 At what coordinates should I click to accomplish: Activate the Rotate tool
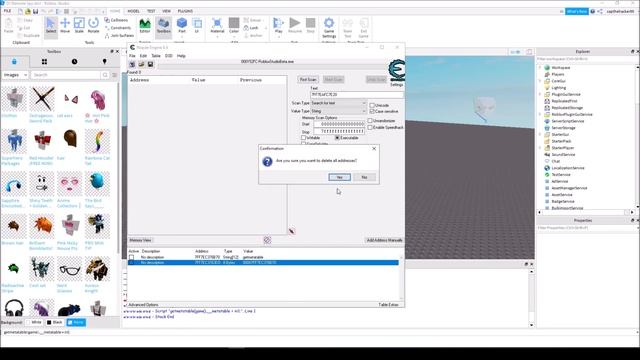click(93, 26)
